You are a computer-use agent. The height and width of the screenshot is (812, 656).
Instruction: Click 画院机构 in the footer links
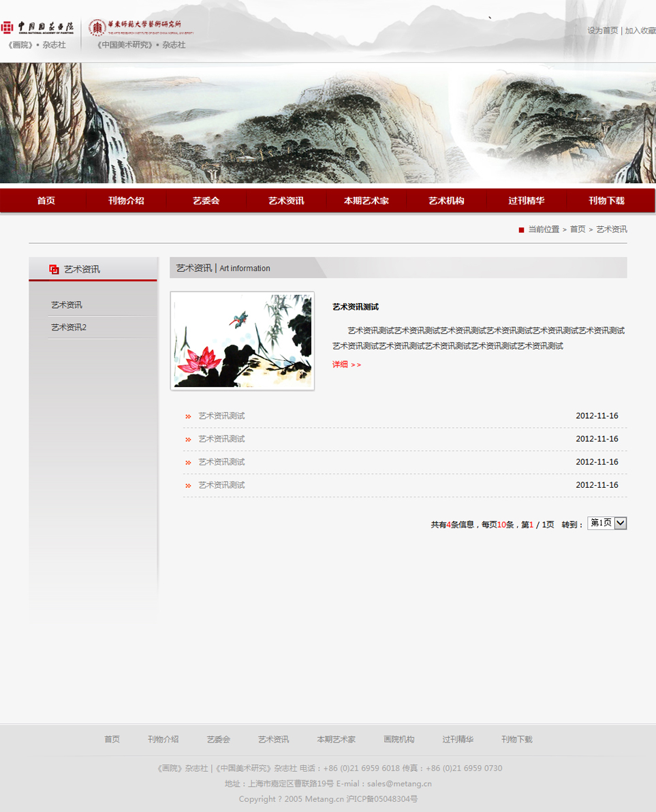point(399,740)
